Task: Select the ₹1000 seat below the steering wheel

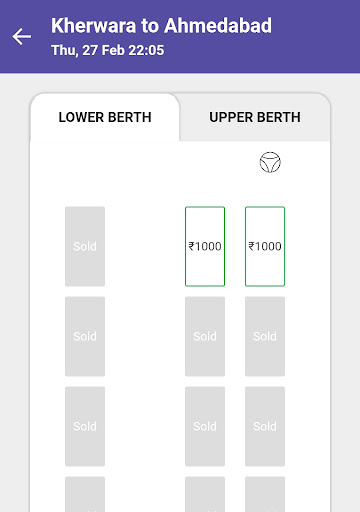Action: (x=265, y=246)
